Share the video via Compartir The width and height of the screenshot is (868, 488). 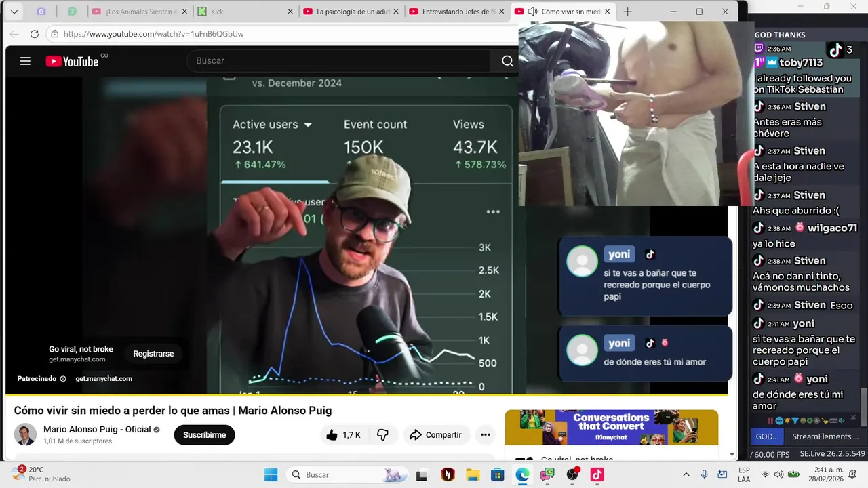pyautogui.click(x=435, y=435)
